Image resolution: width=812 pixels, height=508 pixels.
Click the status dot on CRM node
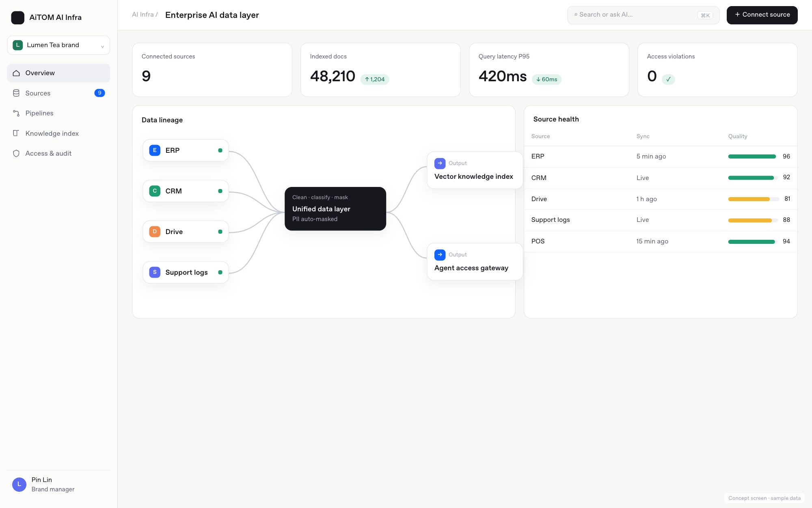220,191
